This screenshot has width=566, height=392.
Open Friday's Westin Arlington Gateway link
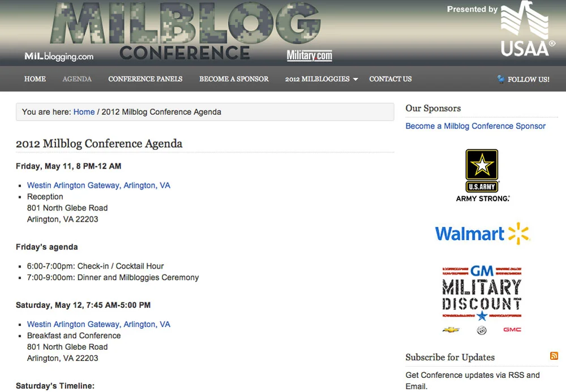point(98,186)
